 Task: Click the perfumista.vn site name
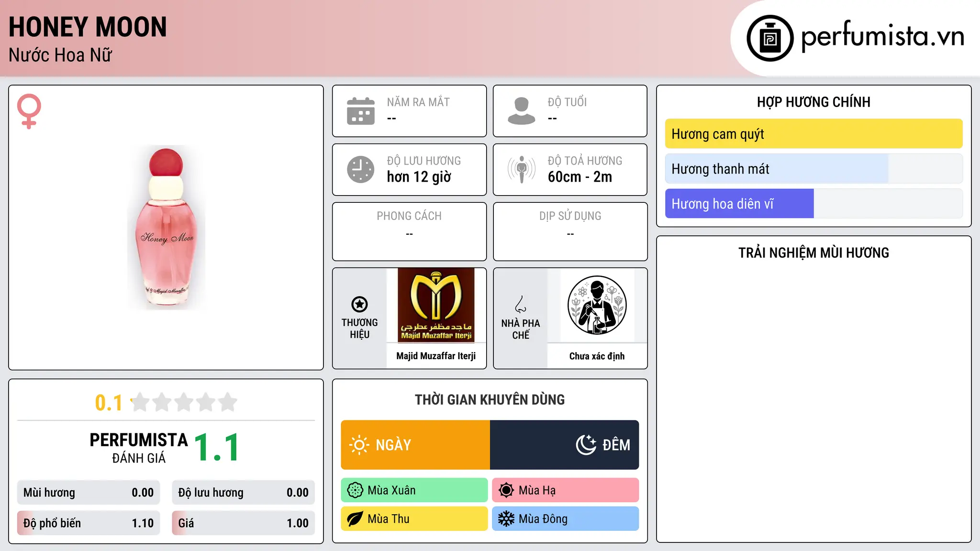(883, 36)
